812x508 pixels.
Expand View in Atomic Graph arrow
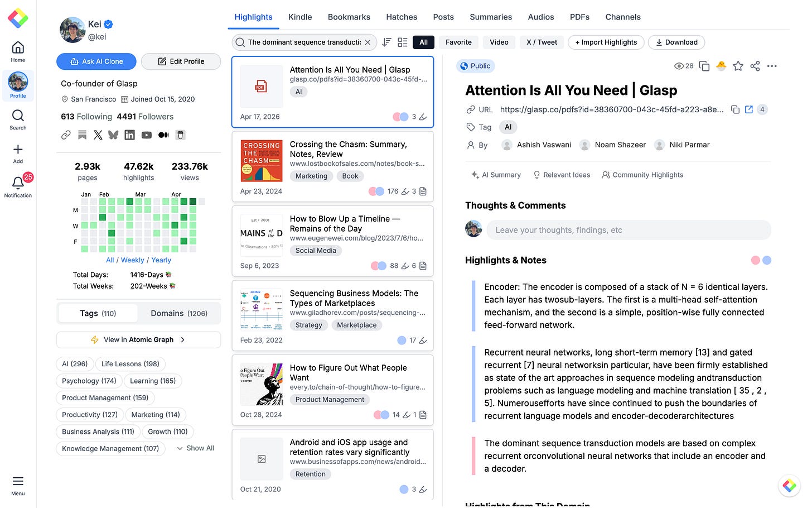click(x=182, y=339)
